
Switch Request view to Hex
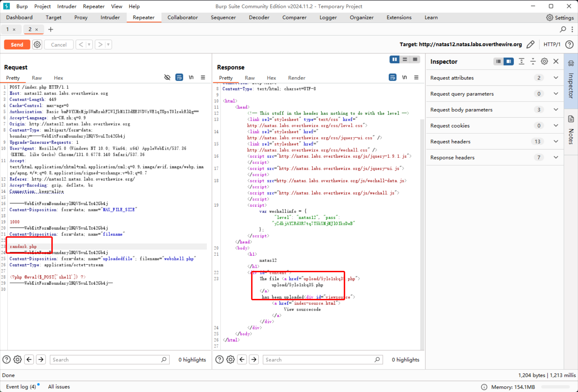point(58,78)
